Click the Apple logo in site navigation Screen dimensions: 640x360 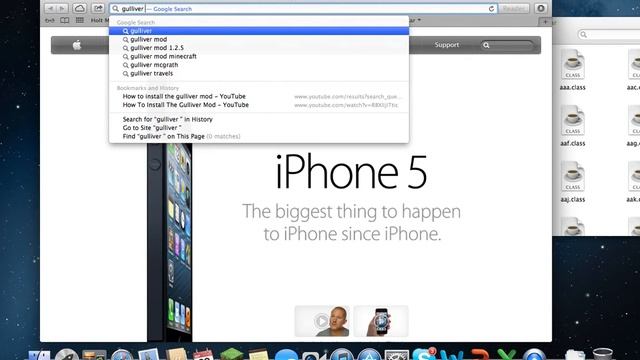tap(77, 45)
